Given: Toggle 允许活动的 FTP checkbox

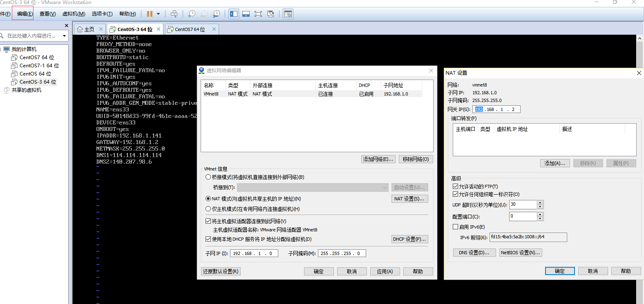Looking at the screenshot, I should 455,186.
